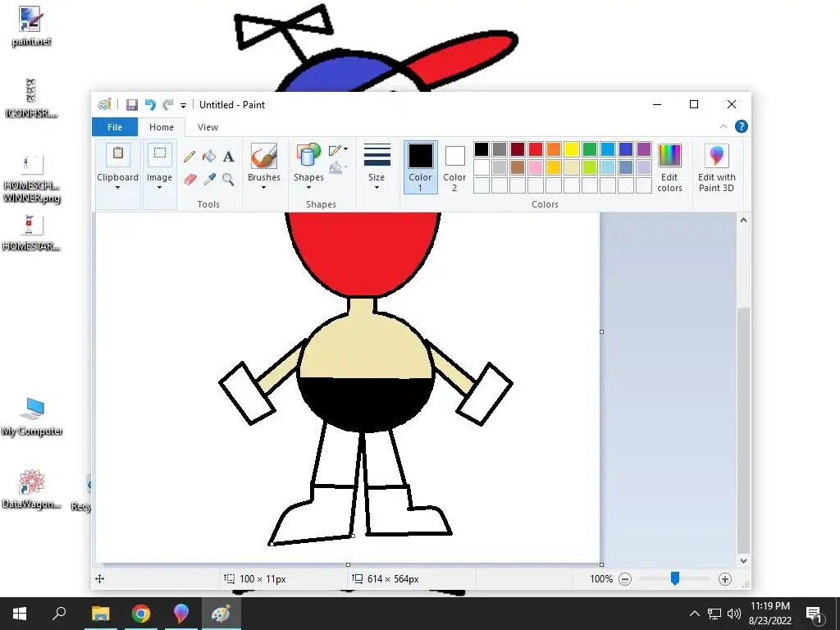Open File Explorer from the taskbar
This screenshot has height=630, width=840.
[x=100, y=614]
